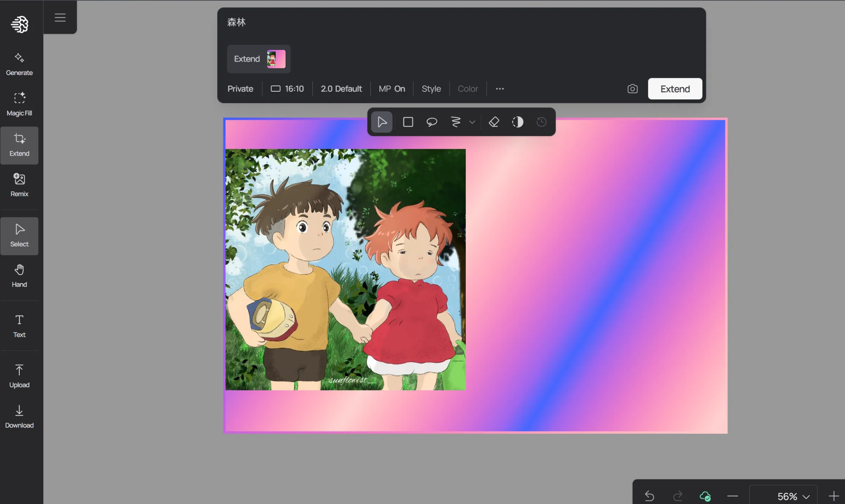
Task: Open the Generate tool
Action: 19,64
